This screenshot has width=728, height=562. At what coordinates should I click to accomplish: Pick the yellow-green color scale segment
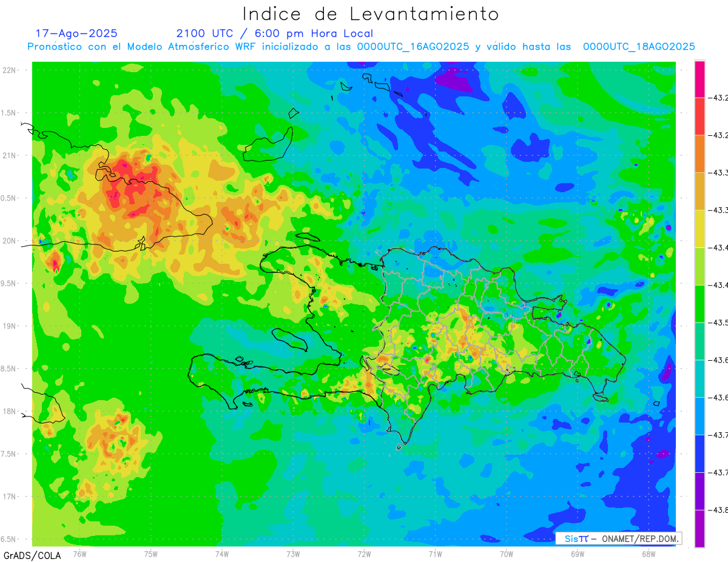click(x=699, y=266)
